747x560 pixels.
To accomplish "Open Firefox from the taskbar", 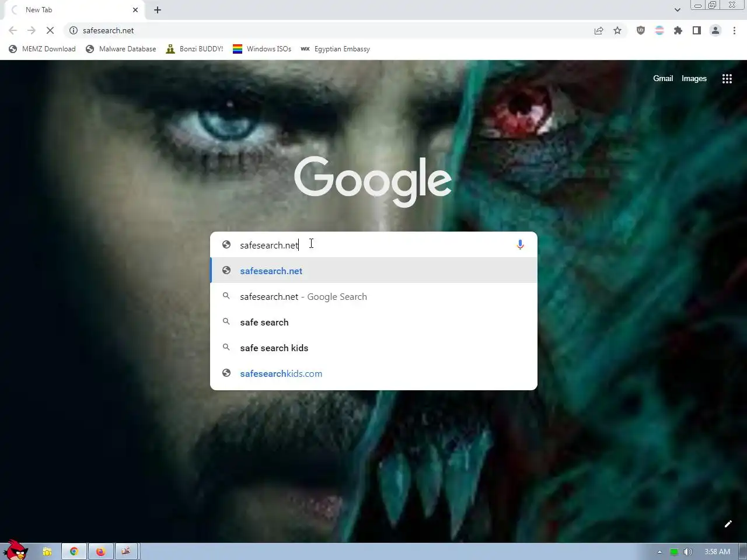I will (x=101, y=551).
